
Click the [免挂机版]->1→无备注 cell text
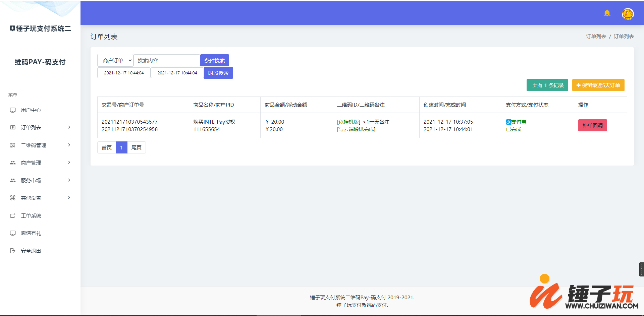(x=363, y=122)
